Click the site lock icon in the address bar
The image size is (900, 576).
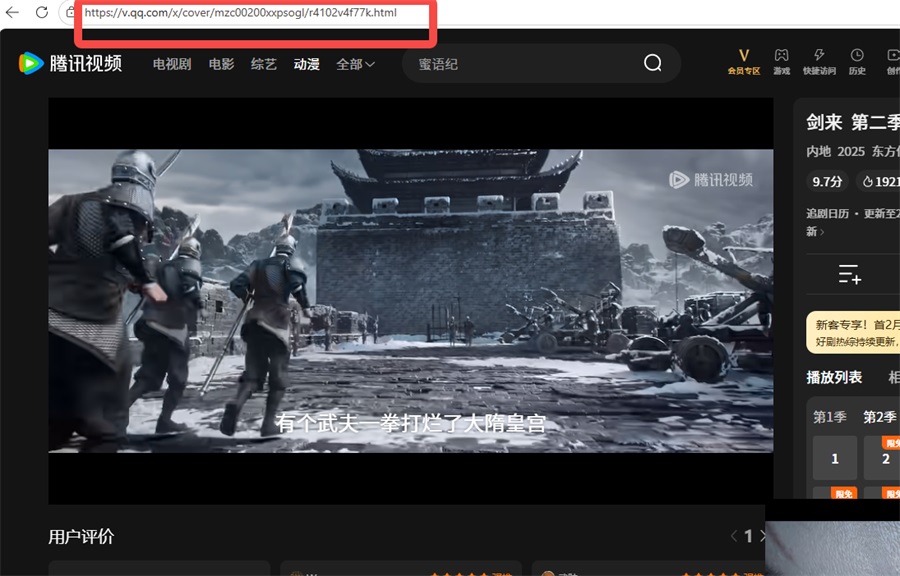(70, 12)
